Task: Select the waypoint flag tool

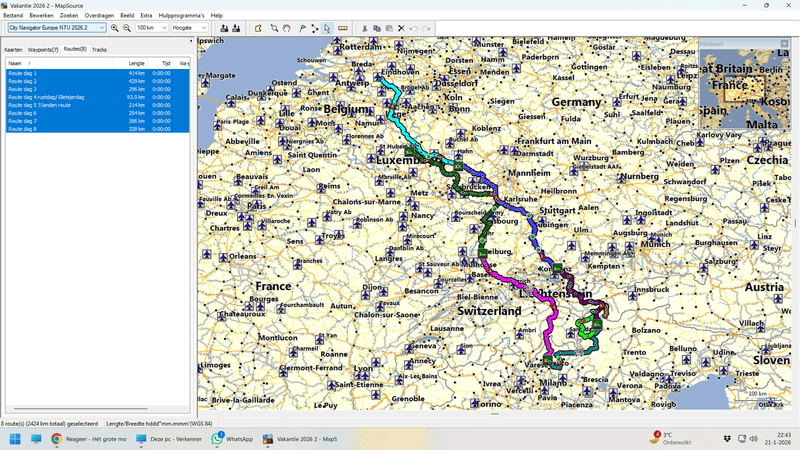Action: 303,28
